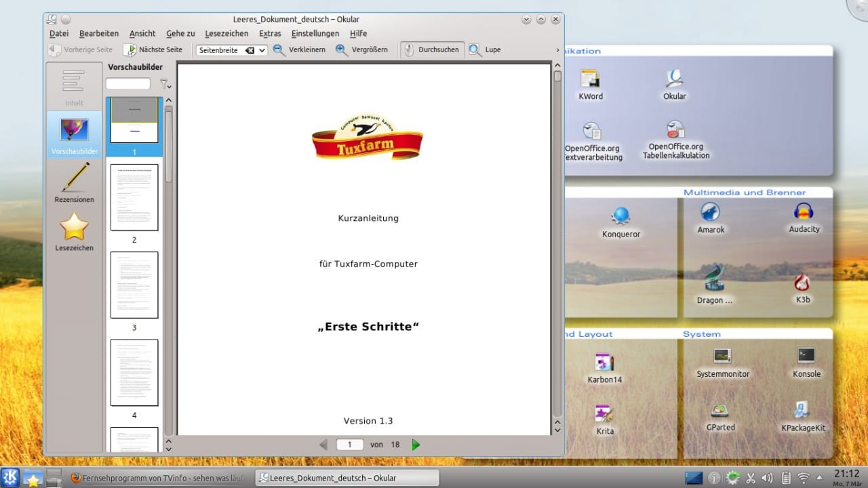Viewport: 868px width, 488px height.
Task: Launch K3b burner from desktop
Action: click(803, 287)
